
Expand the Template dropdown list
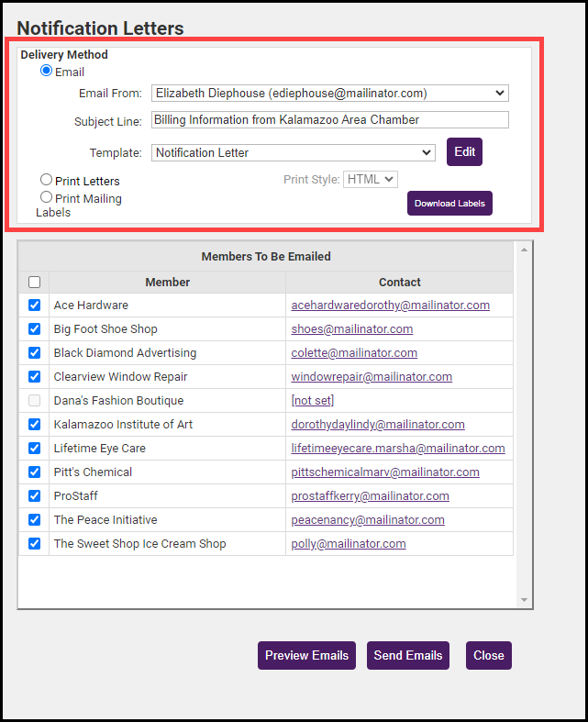click(x=293, y=152)
